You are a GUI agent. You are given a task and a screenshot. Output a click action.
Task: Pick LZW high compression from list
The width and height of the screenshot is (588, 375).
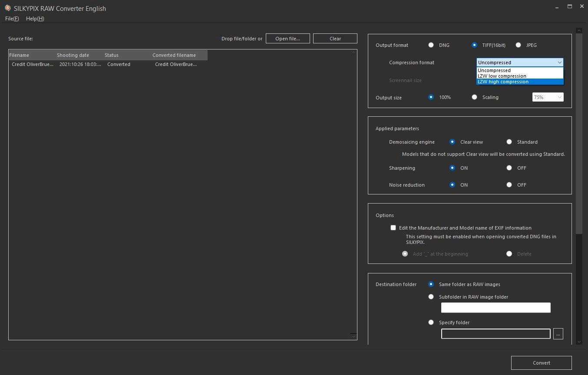point(520,82)
